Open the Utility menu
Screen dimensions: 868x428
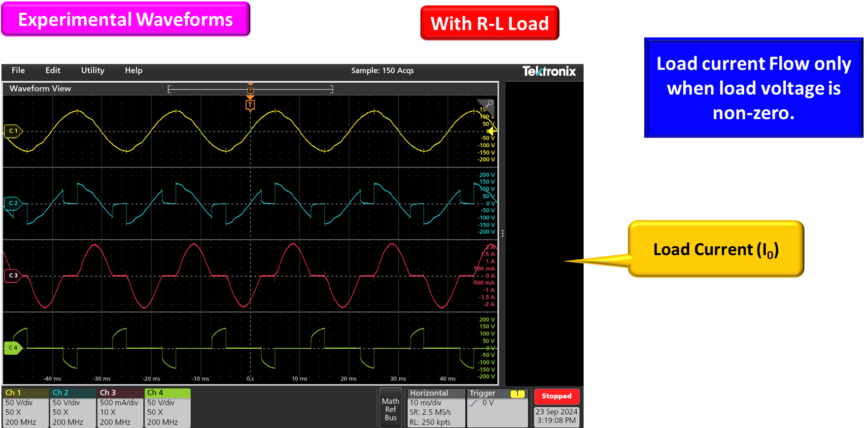93,70
